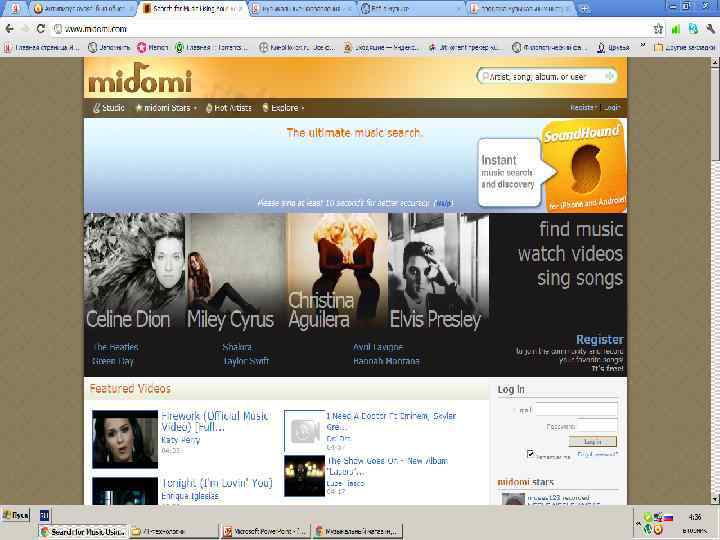
Task: Open a new browser tab
Action: point(584,8)
